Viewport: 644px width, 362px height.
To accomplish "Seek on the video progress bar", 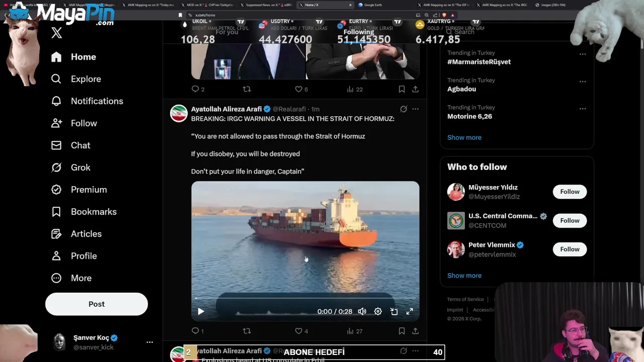I will 305,298.
